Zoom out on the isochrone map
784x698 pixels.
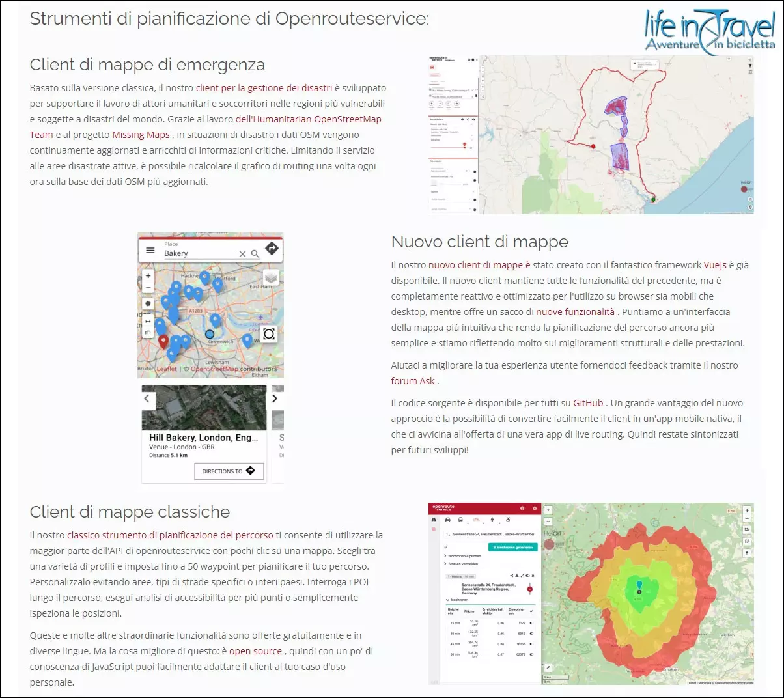747,520
